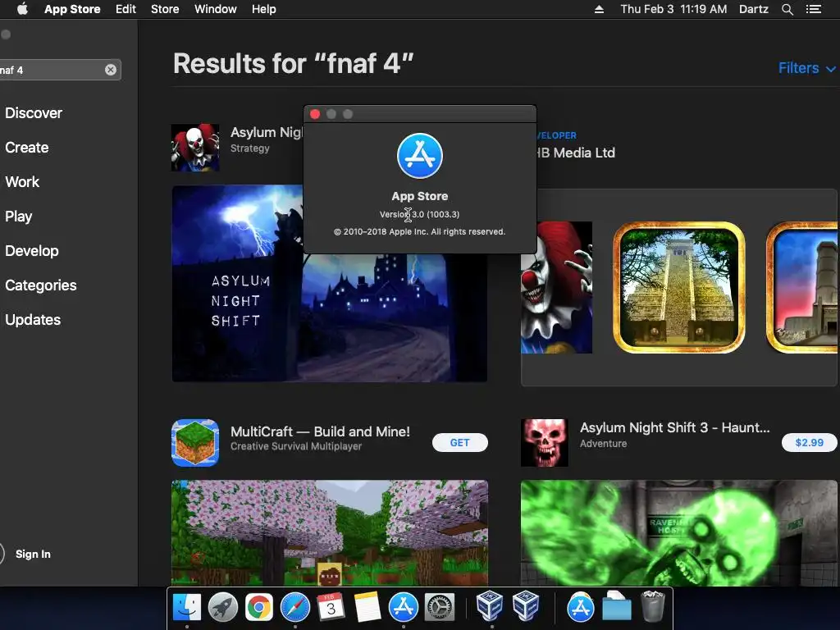Click the eject icon in menu bar
This screenshot has width=840, height=630.
[x=599, y=9]
